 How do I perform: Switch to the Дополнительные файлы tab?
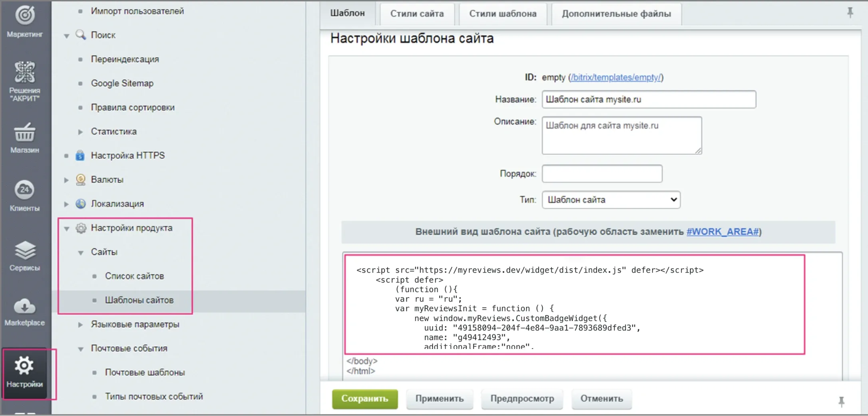coord(616,14)
